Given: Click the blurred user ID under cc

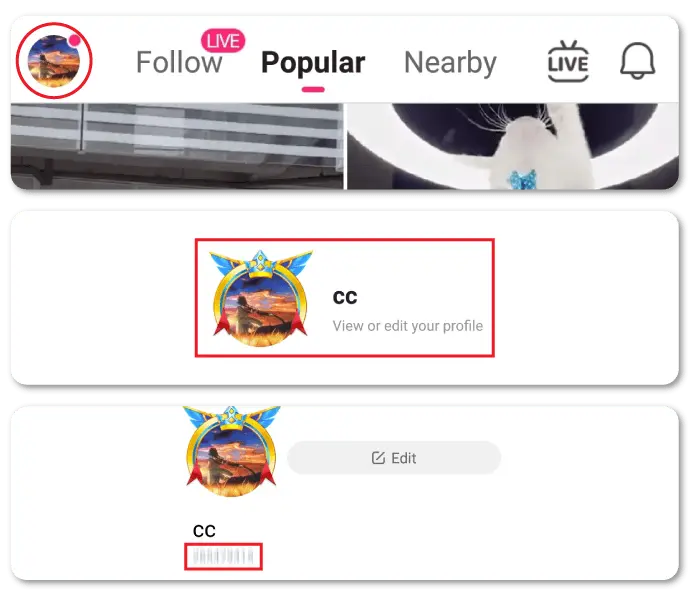Looking at the screenshot, I should pos(223,557).
